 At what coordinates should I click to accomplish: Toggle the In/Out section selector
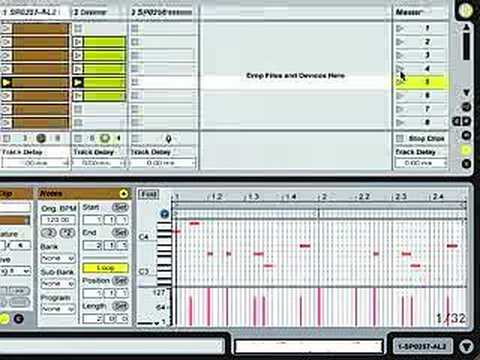point(466,107)
